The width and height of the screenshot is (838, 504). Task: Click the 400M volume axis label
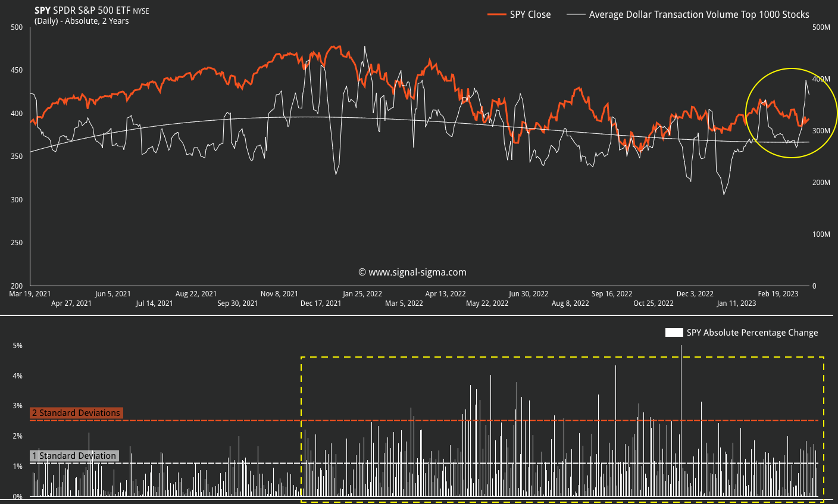tap(821, 79)
